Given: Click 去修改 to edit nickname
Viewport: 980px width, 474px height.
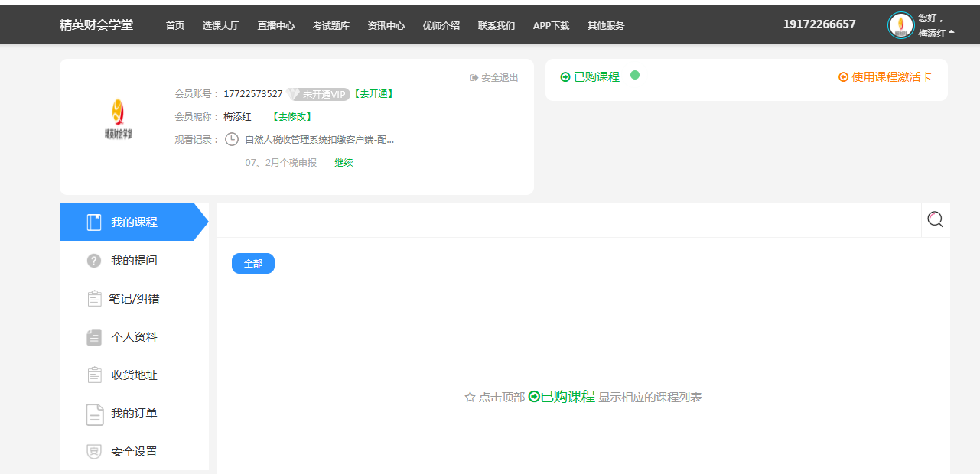Looking at the screenshot, I should (292, 117).
